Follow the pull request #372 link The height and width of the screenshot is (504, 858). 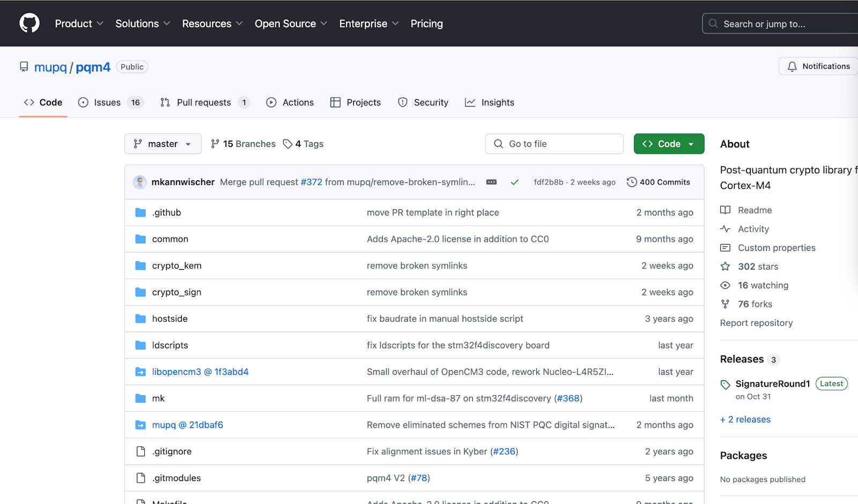click(x=311, y=182)
